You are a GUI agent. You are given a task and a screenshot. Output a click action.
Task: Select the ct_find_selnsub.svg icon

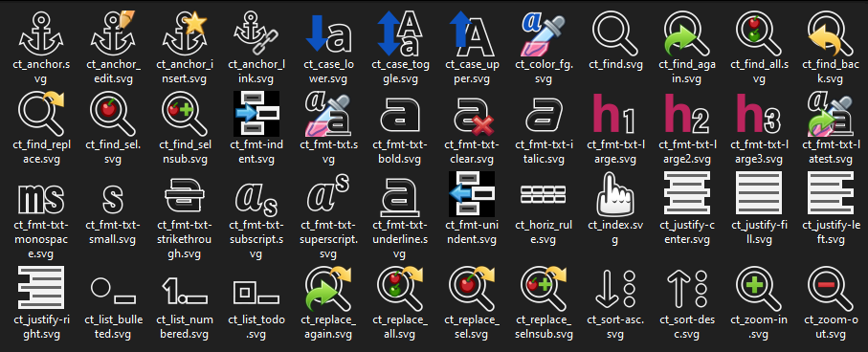[x=185, y=114]
